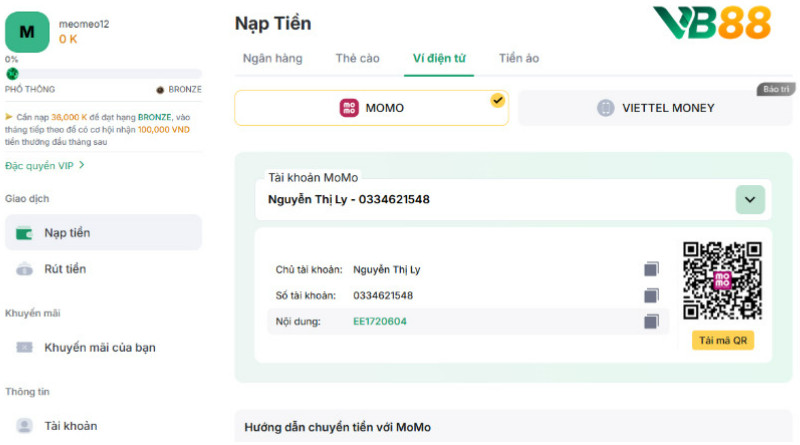Select MOMO payment method

coord(371,108)
